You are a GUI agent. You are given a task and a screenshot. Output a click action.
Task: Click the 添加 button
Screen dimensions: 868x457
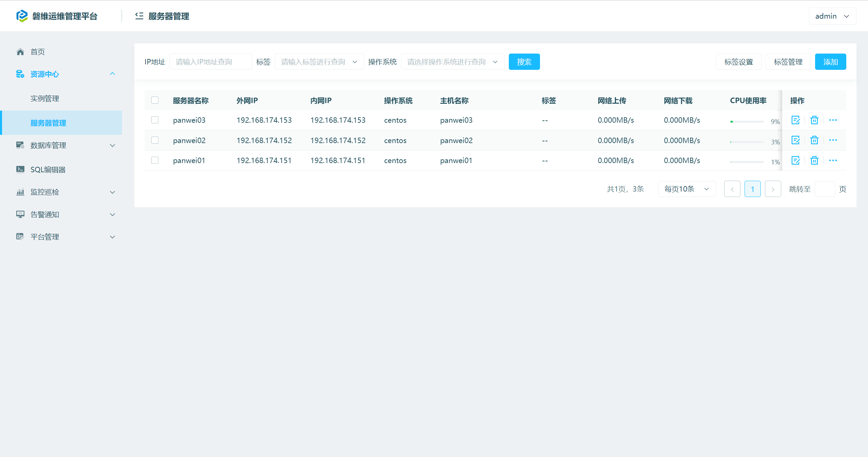(830, 62)
